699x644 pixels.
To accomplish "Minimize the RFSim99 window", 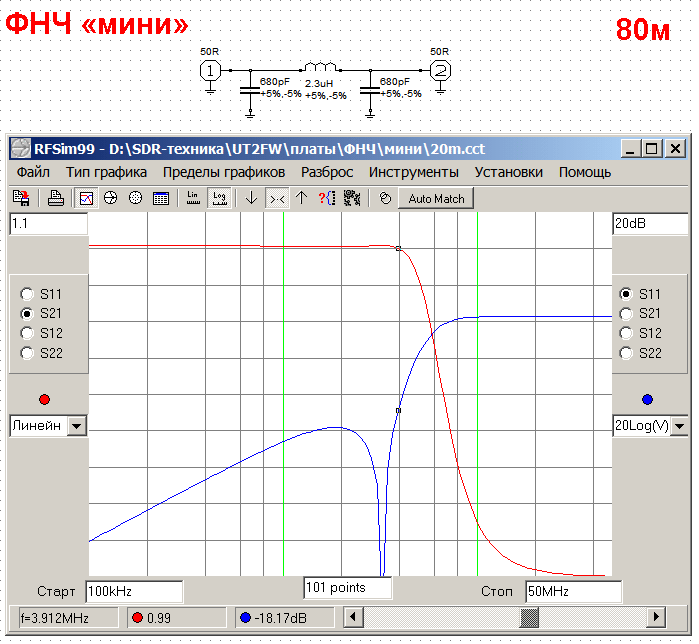I will click(630, 148).
